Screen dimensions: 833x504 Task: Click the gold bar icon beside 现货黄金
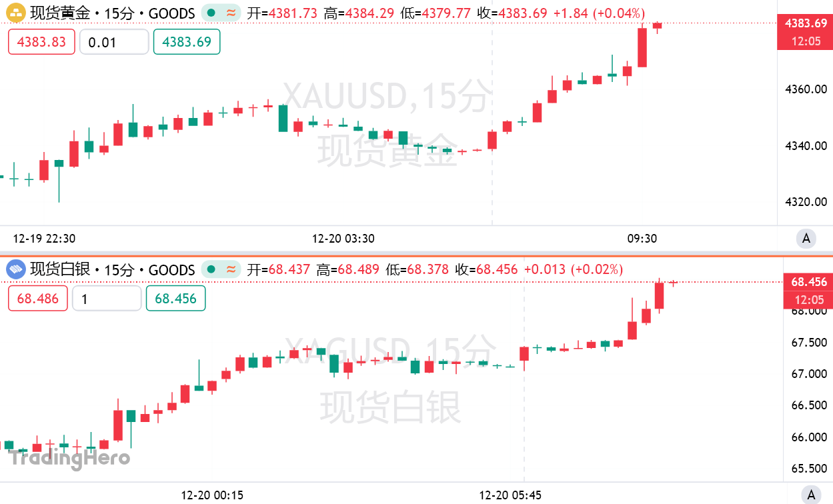[x=16, y=13]
